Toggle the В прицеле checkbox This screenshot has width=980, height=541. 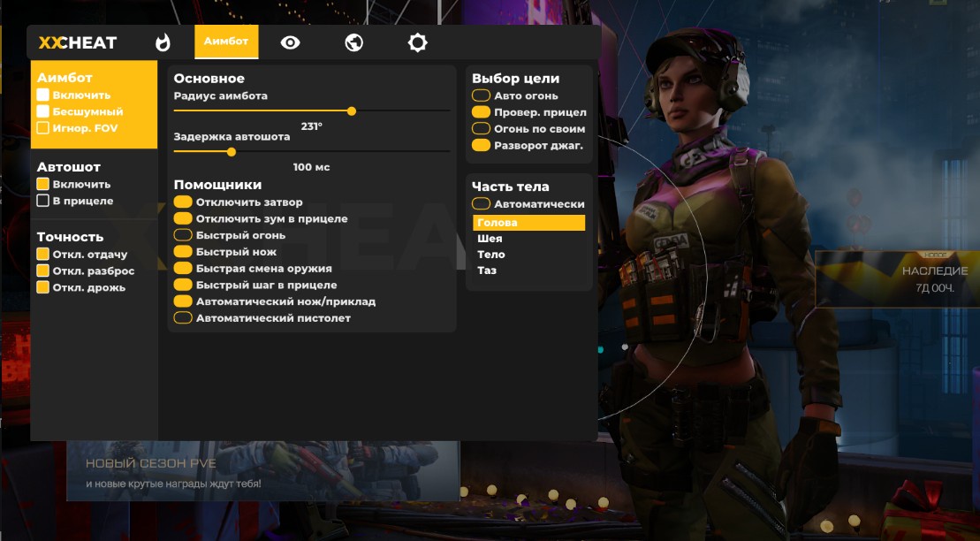coord(43,201)
